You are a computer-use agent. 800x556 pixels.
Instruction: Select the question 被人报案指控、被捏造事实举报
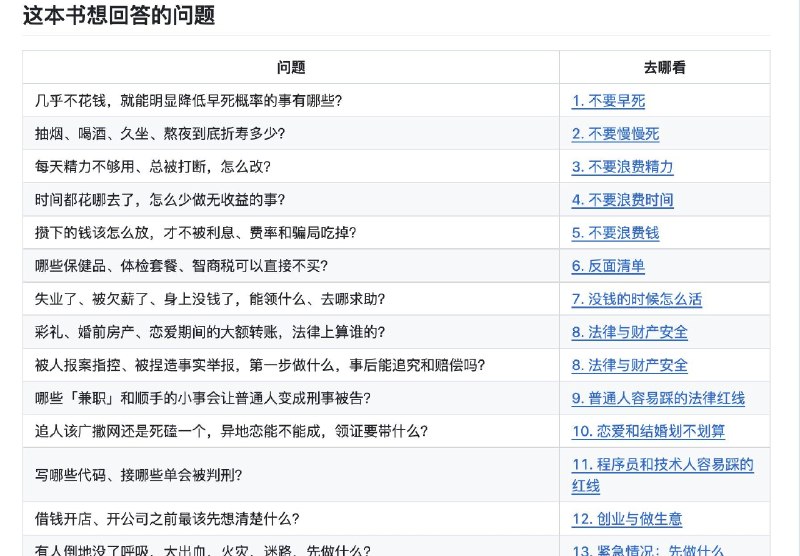click(x=260, y=365)
